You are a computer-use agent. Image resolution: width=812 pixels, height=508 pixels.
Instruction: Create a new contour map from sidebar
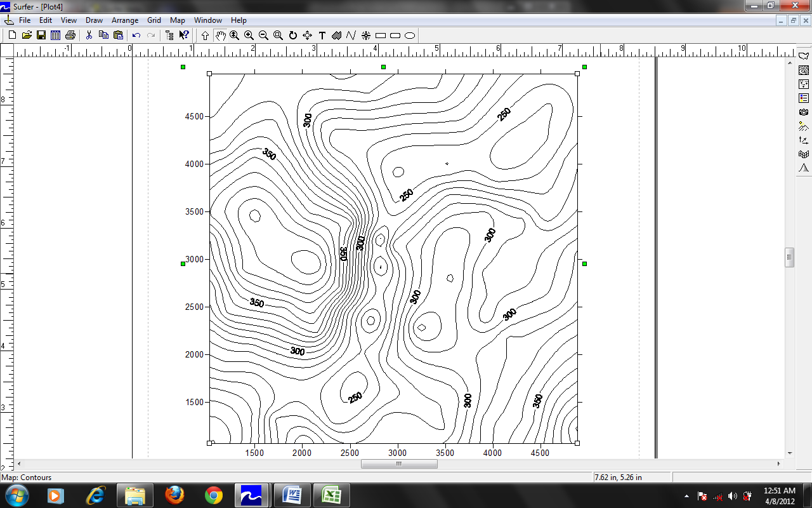coord(804,70)
